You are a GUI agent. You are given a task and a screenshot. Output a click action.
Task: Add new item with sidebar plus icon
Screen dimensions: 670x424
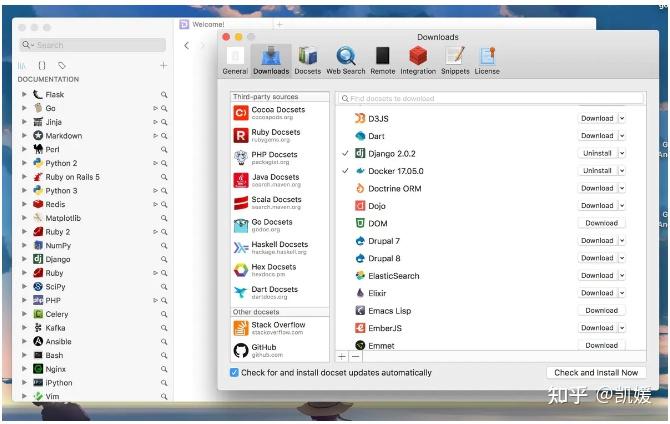tap(164, 65)
